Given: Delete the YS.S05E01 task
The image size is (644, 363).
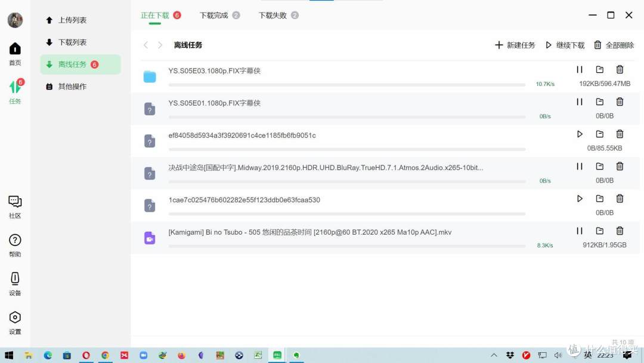Looking at the screenshot, I should point(620,101).
